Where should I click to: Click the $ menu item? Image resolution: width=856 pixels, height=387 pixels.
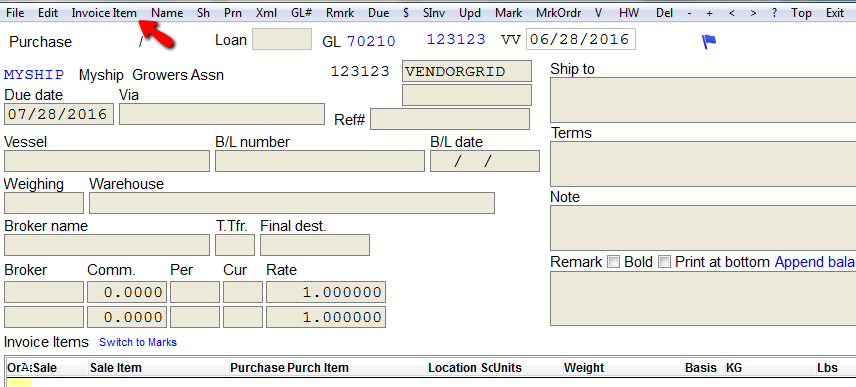(406, 13)
